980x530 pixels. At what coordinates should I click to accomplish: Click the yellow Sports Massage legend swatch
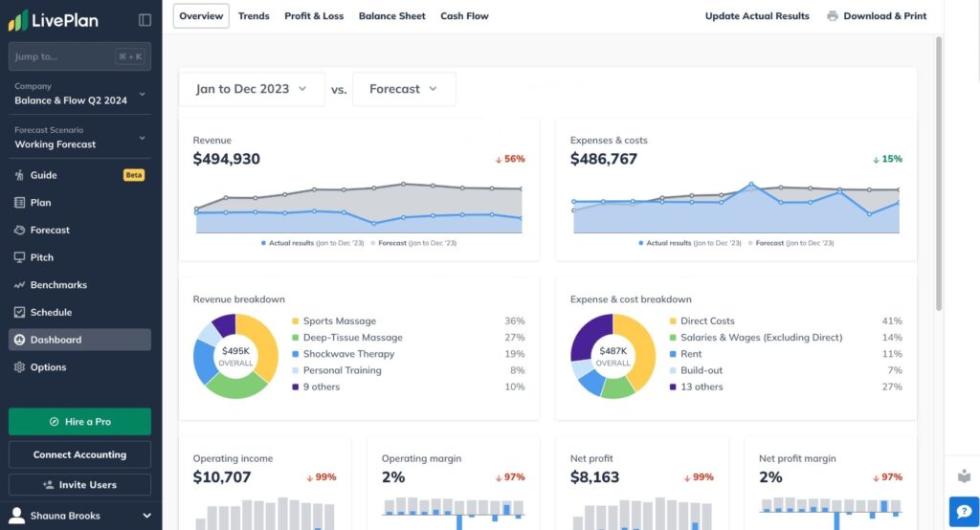[297, 321]
